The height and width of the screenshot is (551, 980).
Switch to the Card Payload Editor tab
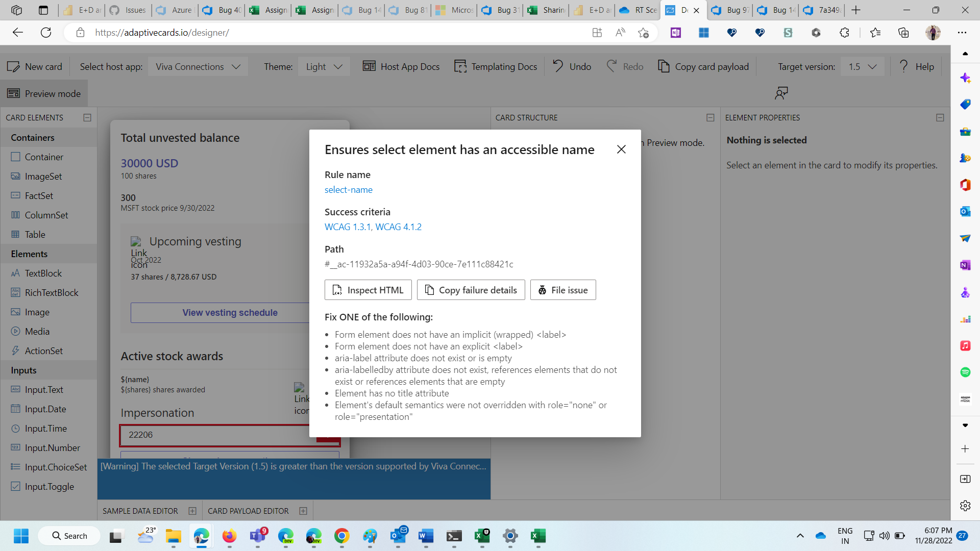(249, 511)
